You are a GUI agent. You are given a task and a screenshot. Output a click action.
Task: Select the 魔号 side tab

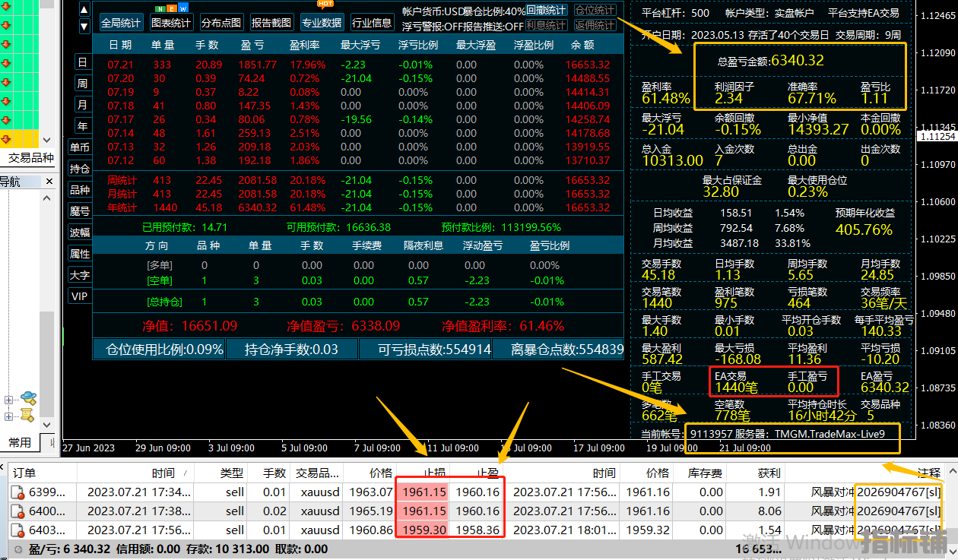pos(80,211)
